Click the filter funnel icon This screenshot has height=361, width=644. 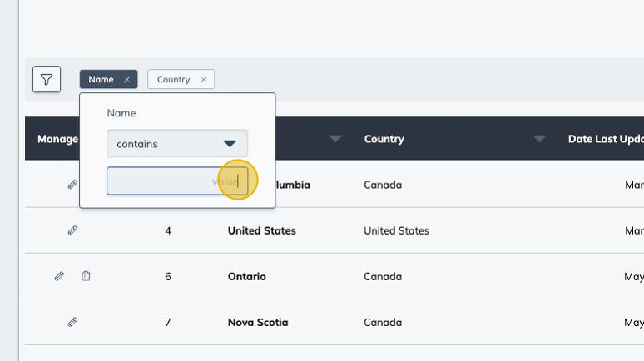pyautogui.click(x=47, y=79)
